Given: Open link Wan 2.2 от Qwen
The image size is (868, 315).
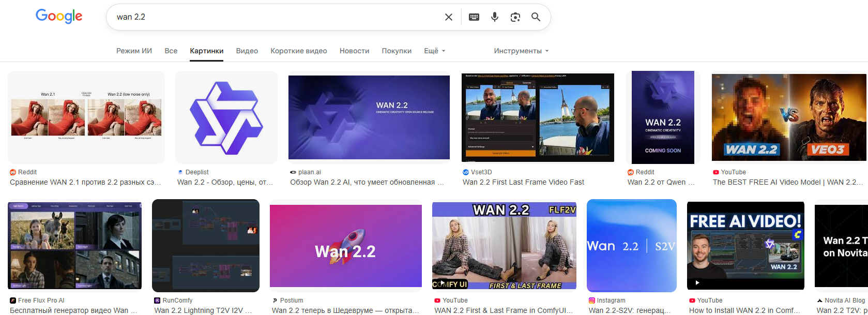Looking at the screenshot, I should coord(661,182).
